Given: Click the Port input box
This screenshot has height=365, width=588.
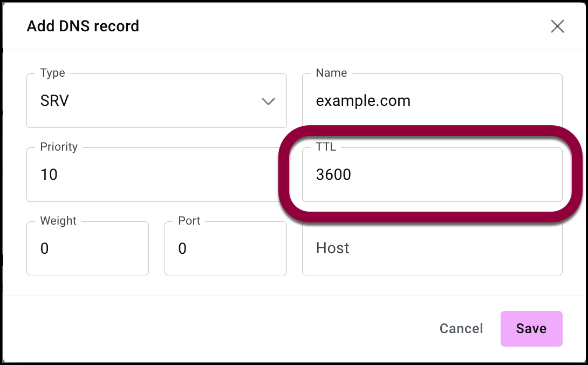Looking at the screenshot, I should coord(225,248).
